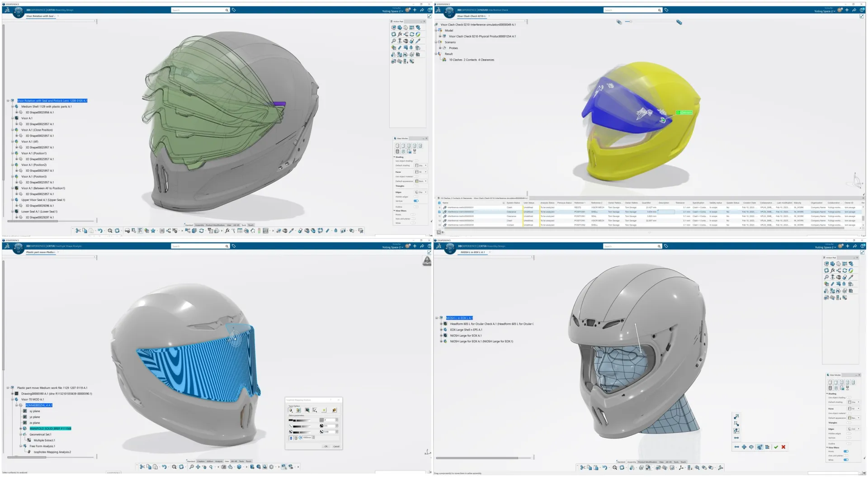Toggle Wires view filter in NIOSH View Modes

pyautogui.click(x=846, y=460)
